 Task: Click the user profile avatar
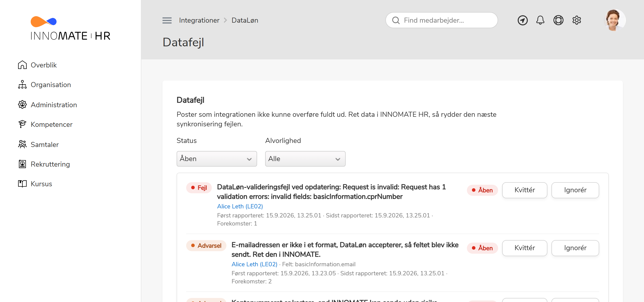pyautogui.click(x=615, y=20)
